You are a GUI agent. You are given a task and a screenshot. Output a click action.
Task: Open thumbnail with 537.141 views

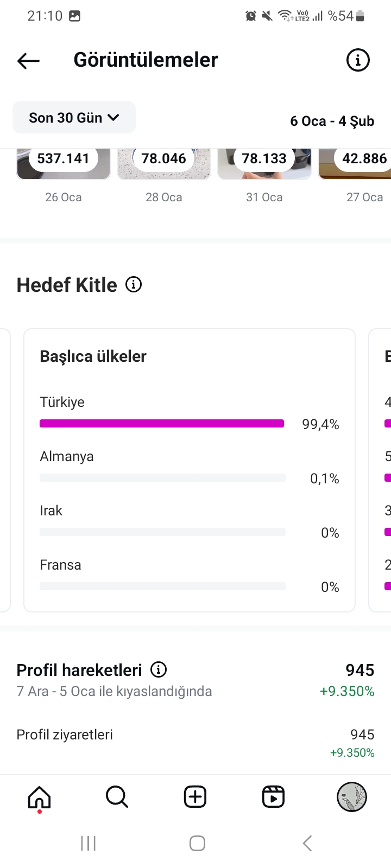[x=64, y=164]
